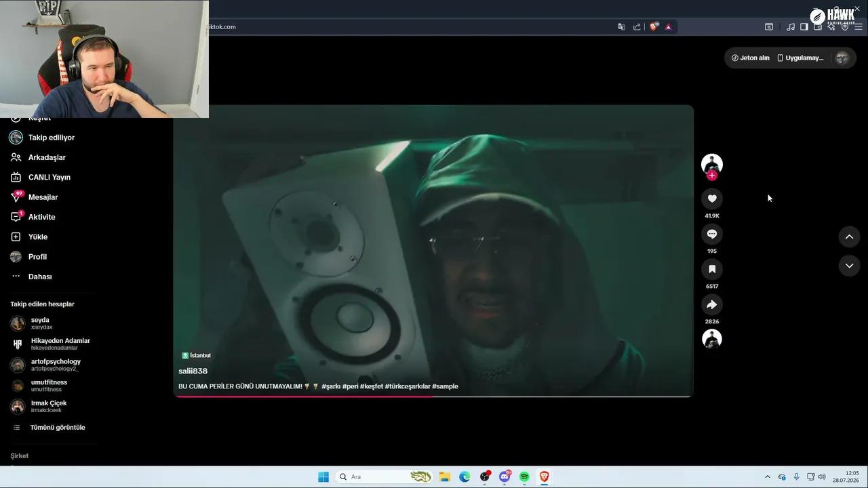Image resolution: width=868 pixels, height=488 pixels.
Task: Open the Brave Rewards triangle icon
Action: tap(669, 27)
